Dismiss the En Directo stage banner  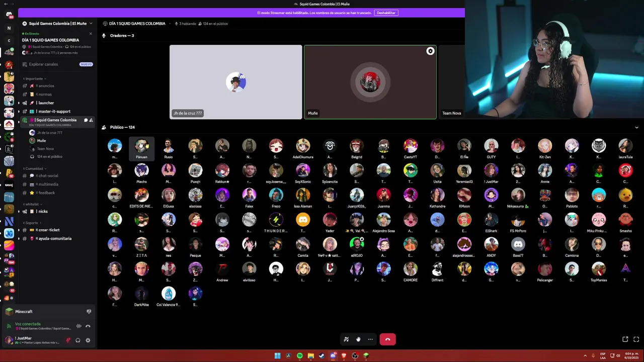click(91, 34)
